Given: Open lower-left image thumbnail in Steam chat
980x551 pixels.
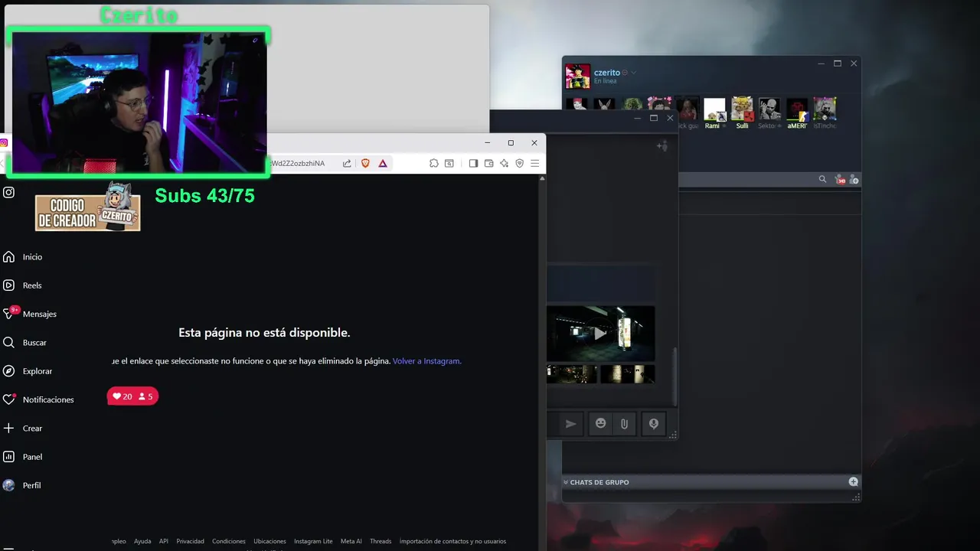Looking at the screenshot, I should pos(572,373).
